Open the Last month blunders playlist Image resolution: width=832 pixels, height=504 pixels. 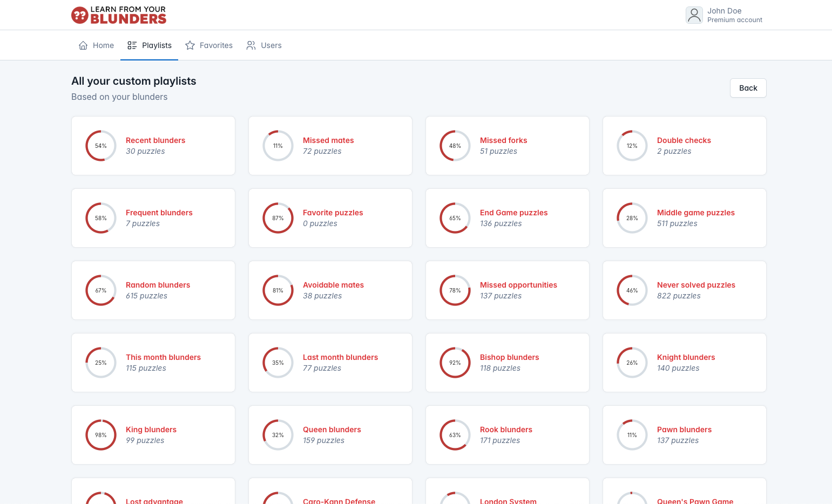[x=330, y=363]
